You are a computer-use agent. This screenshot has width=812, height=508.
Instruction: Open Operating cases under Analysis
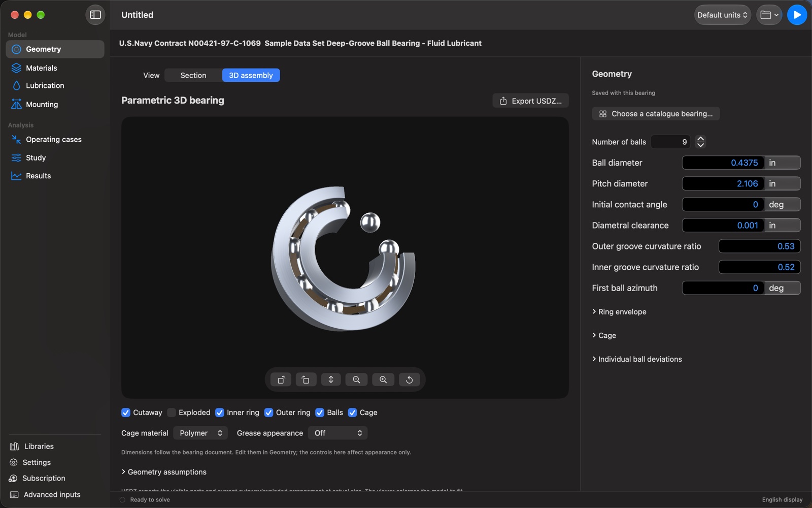[x=55, y=139]
